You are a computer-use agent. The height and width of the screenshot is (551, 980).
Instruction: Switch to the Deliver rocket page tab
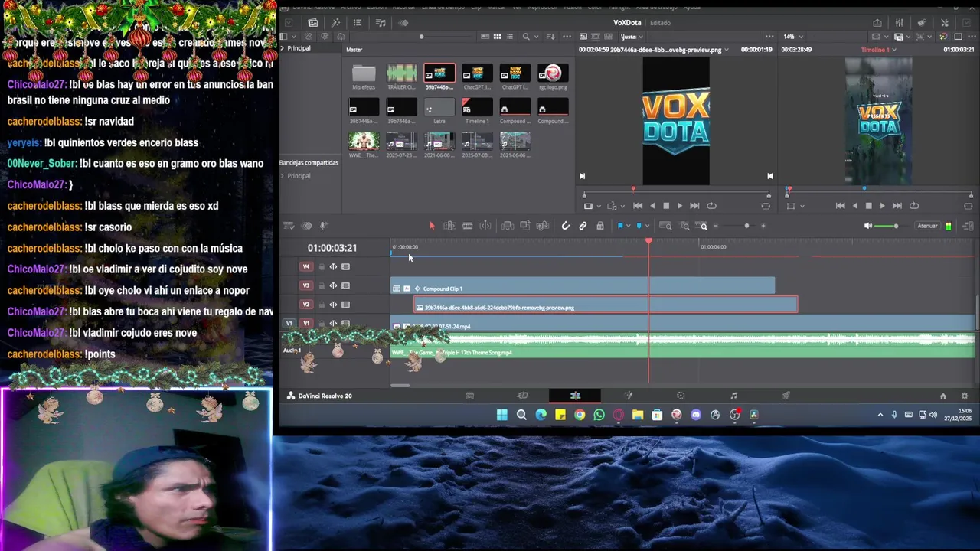point(786,396)
